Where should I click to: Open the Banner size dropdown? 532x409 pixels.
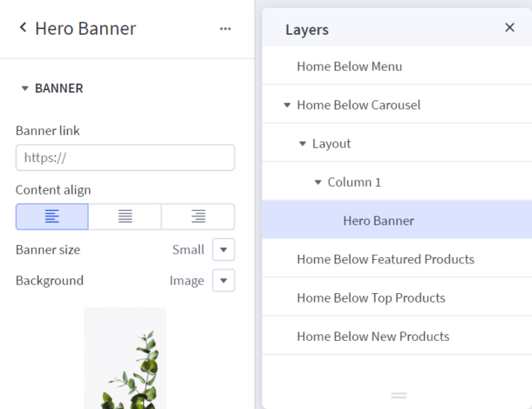pos(224,249)
